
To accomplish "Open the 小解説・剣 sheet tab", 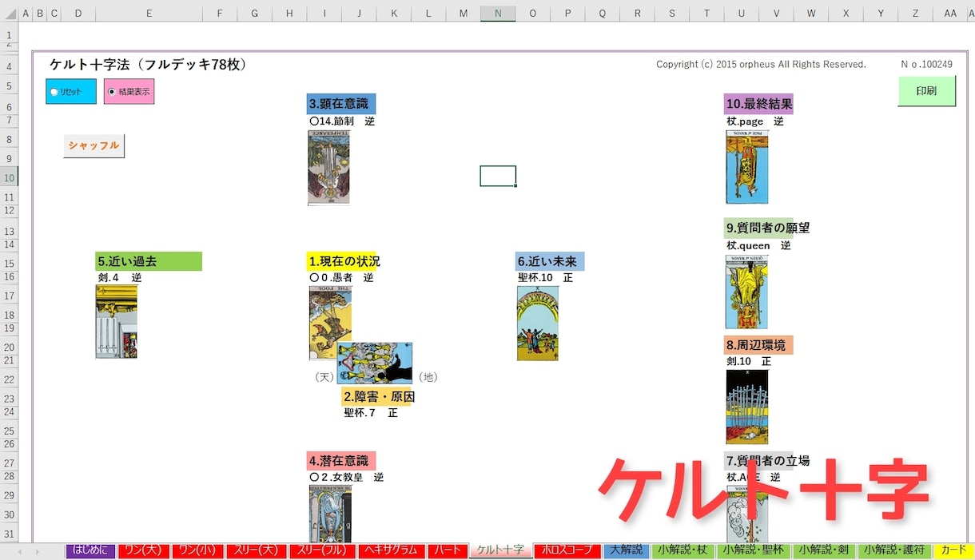I will pyautogui.click(x=822, y=550).
